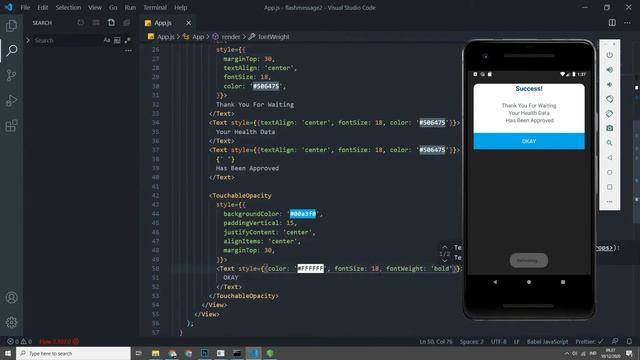This screenshot has width=640, height=360.
Task: Open the Run menu
Action: coord(130,7)
